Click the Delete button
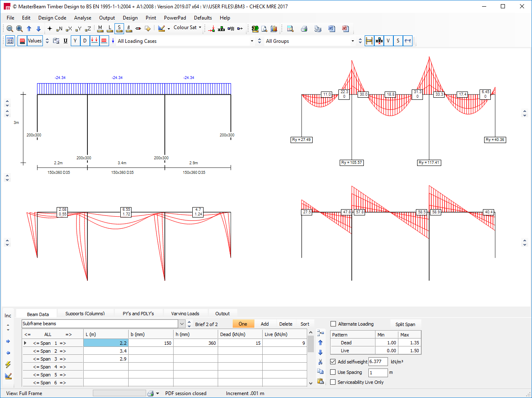This screenshot has width=532, height=398. (x=286, y=324)
